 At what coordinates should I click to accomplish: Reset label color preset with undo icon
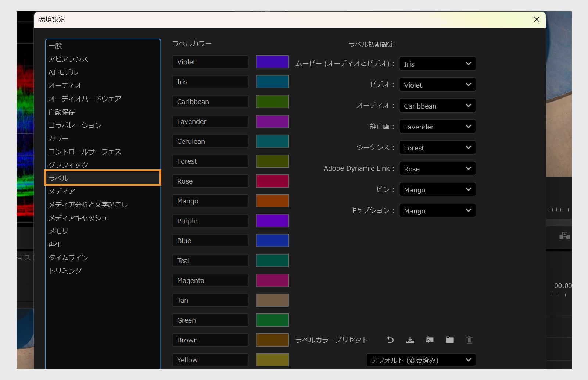click(390, 340)
